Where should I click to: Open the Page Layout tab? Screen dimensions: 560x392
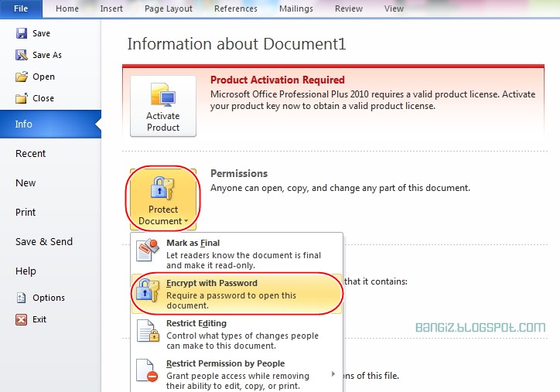point(169,9)
